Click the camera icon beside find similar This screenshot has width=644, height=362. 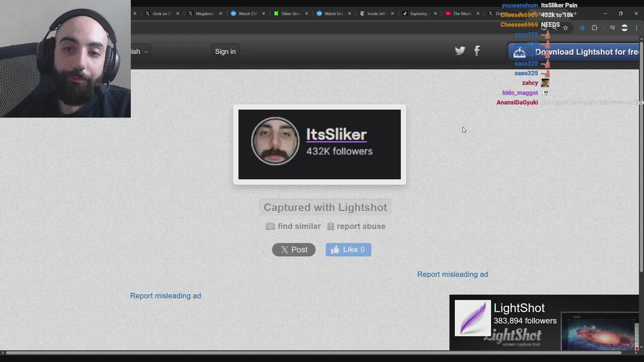coord(270,226)
